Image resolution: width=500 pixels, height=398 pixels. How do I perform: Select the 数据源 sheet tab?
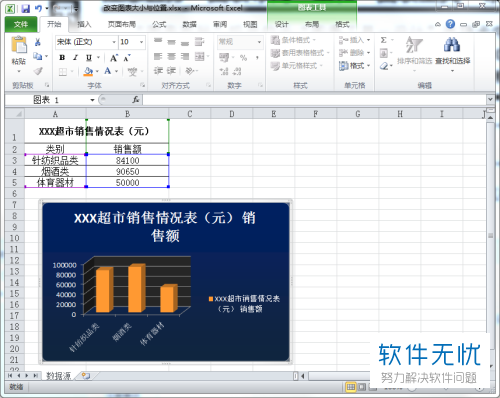[58, 376]
